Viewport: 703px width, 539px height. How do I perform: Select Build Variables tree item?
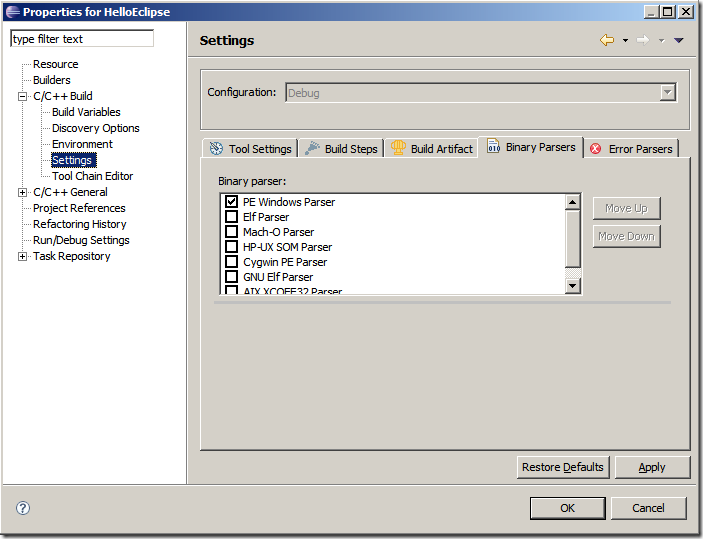[86, 112]
